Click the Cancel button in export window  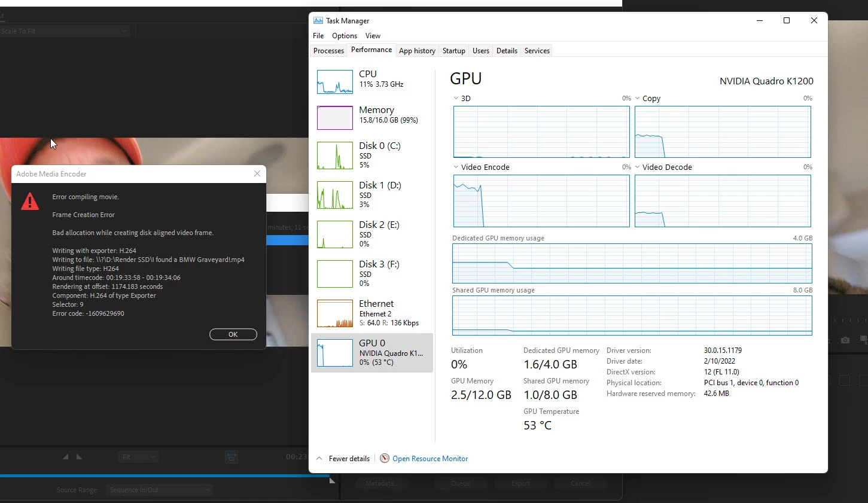tap(580, 483)
